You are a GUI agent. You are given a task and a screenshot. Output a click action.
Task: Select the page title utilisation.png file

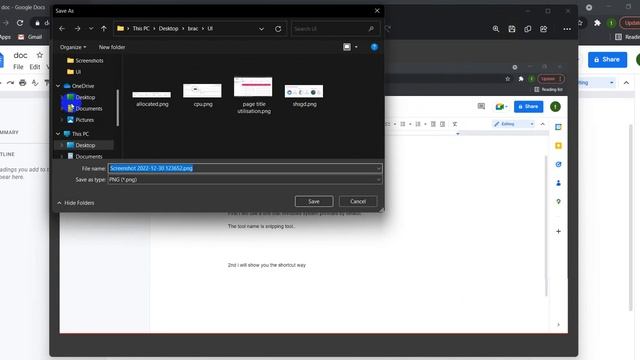click(253, 96)
